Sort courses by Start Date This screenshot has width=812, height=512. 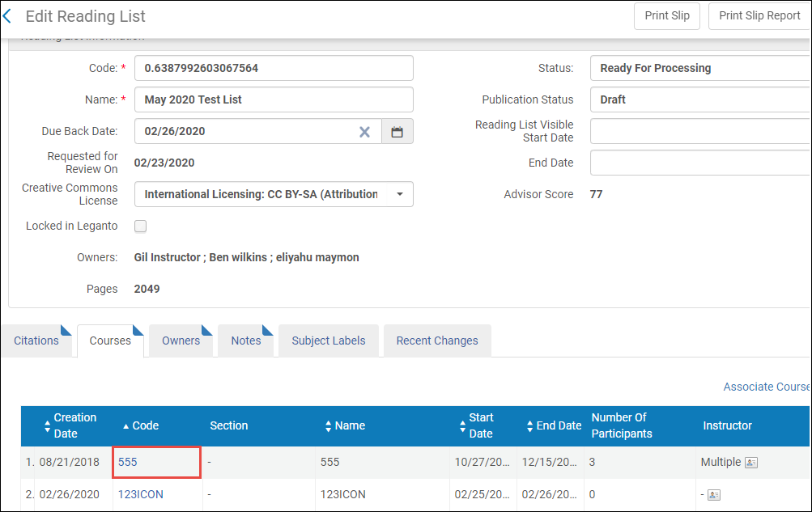pyautogui.click(x=476, y=425)
